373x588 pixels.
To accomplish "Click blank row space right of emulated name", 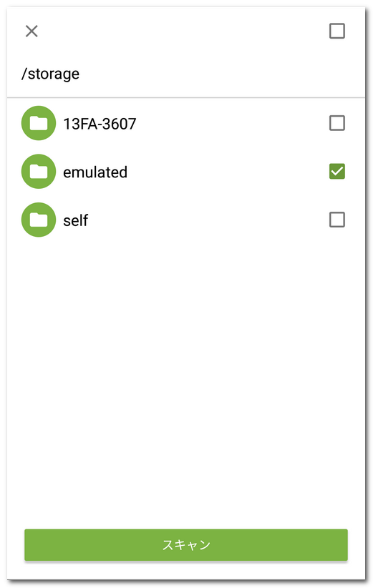I will tap(228, 172).
